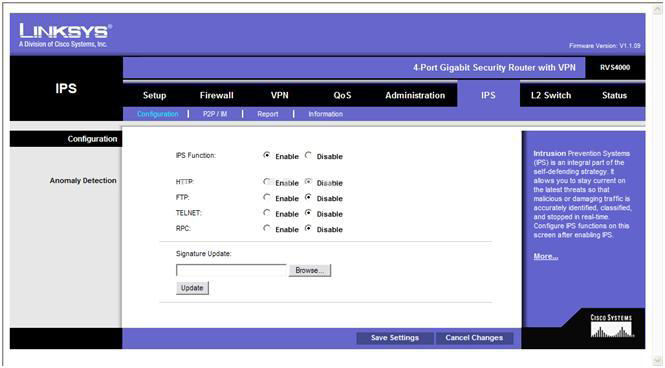Go to the QoS tab
Image resolution: width=665 pixels, height=368 pixels.
click(342, 95)
